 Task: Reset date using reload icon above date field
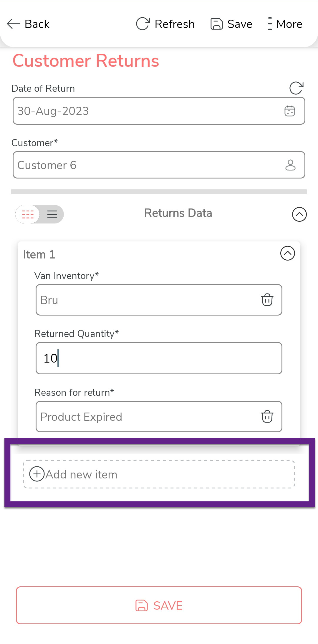point(296,88)
